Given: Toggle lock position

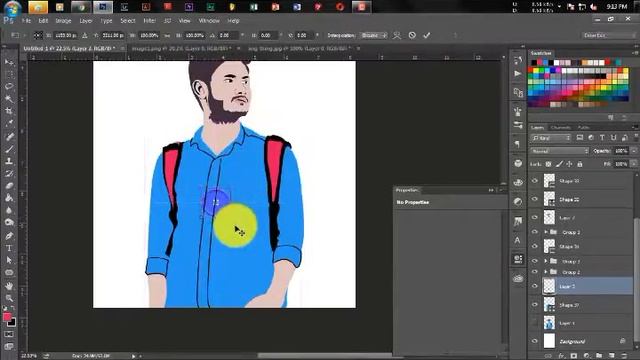Looking at the screenshot, I should [569, 164].
